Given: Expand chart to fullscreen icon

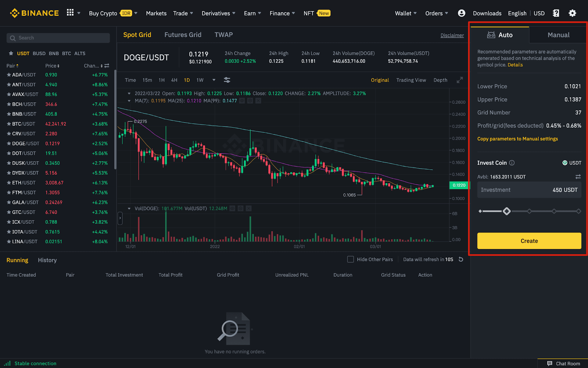Looking at the screenshot, I should 460,80.
